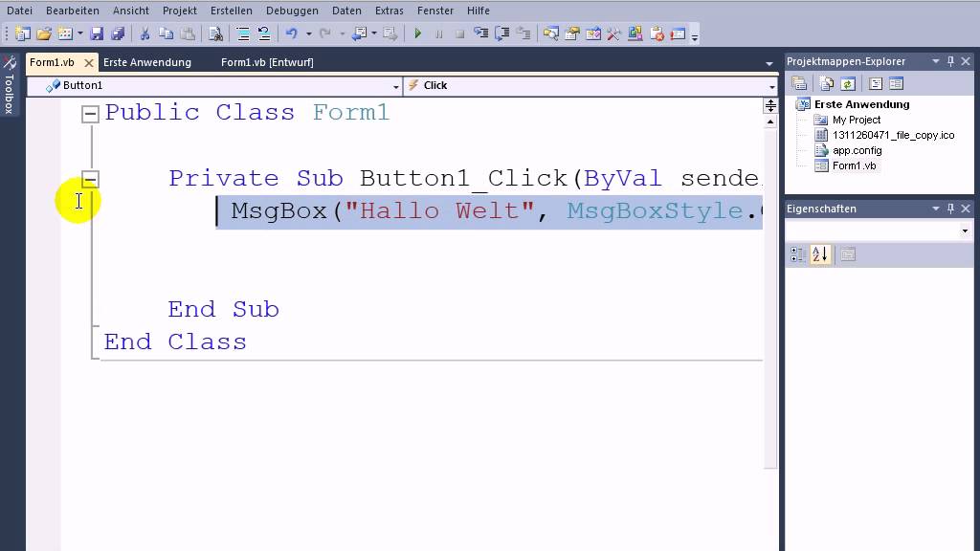Click the Paste clipboard icon
This screenshot has height=551, width=980.
[x=188, y=33]
